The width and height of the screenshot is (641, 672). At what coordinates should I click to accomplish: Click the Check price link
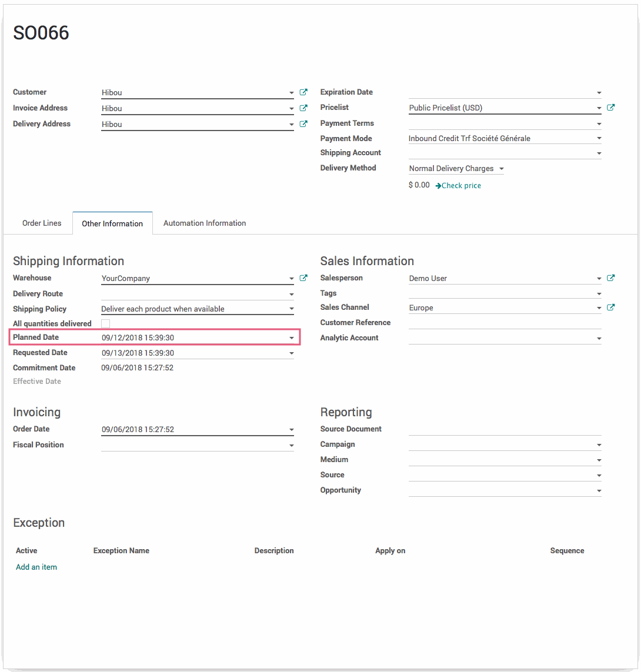[458, 186]
